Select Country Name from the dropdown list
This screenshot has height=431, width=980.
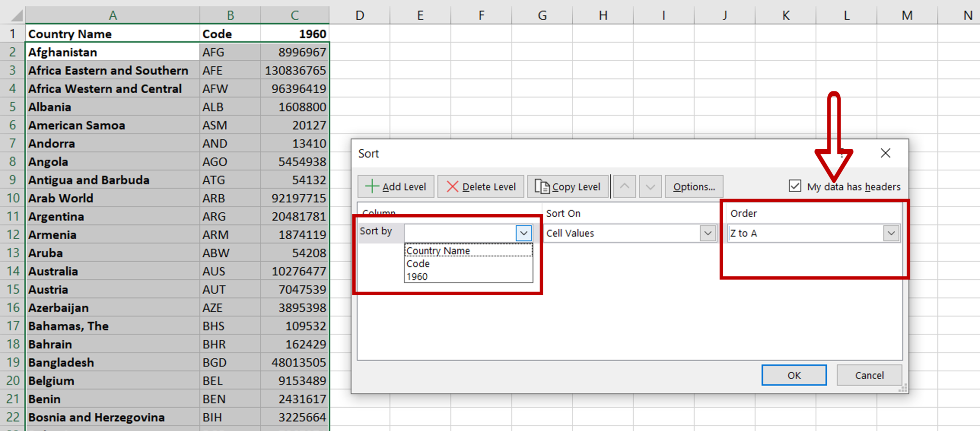(437, 251)
